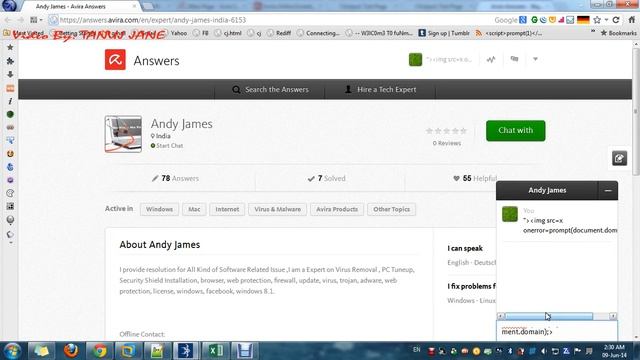Click the Windows Start button
This screenshot has width=640, height=360.
coord(12,351)
